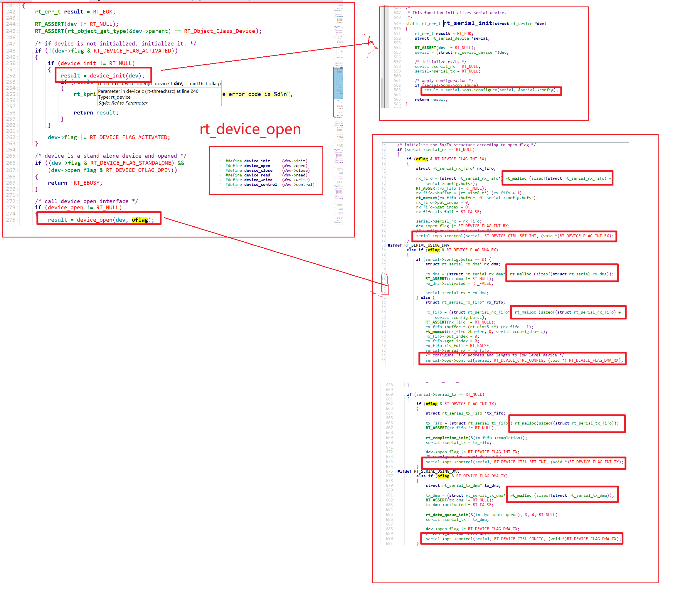Click tooltip text 'Type: rt_device'

tap(114, 97)
